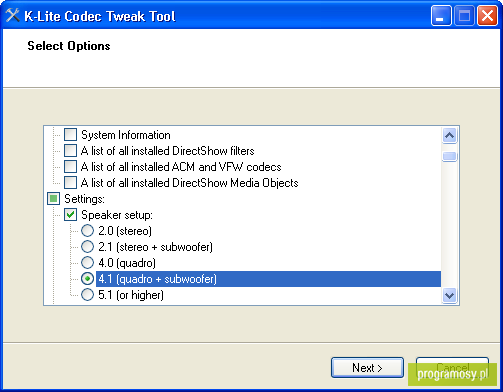Viewport: 503px width, 392px height.
Task: Uncheck the Speaker setup checkbox
Action: tap(70, 215)
